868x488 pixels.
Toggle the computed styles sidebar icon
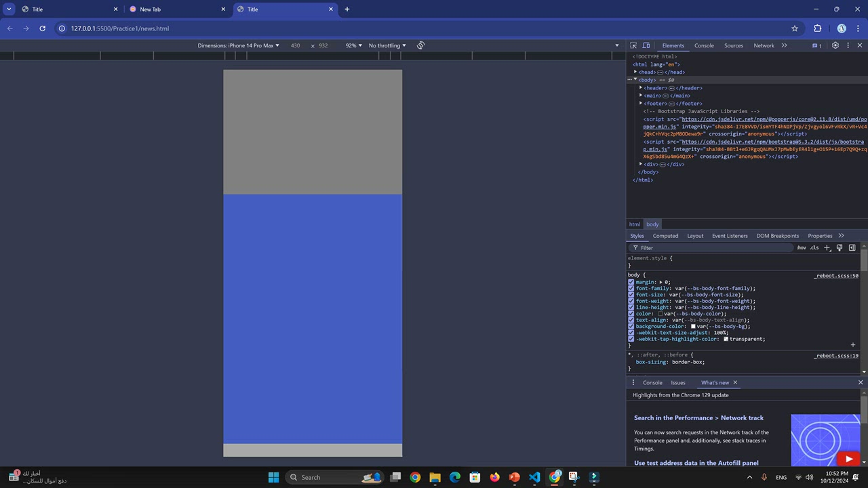(852, 247)
